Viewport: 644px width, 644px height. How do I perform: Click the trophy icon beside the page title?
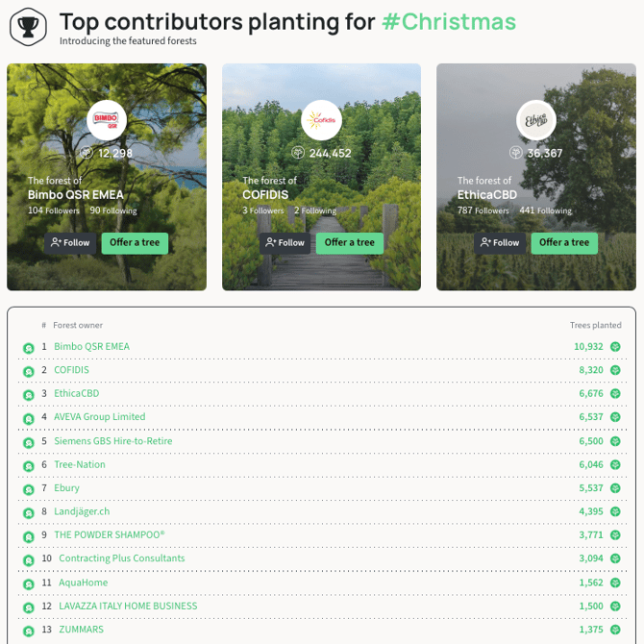tap(28, 27)
